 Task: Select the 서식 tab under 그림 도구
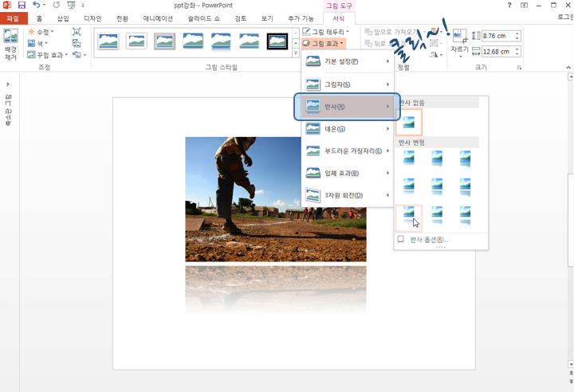[339, 18]
